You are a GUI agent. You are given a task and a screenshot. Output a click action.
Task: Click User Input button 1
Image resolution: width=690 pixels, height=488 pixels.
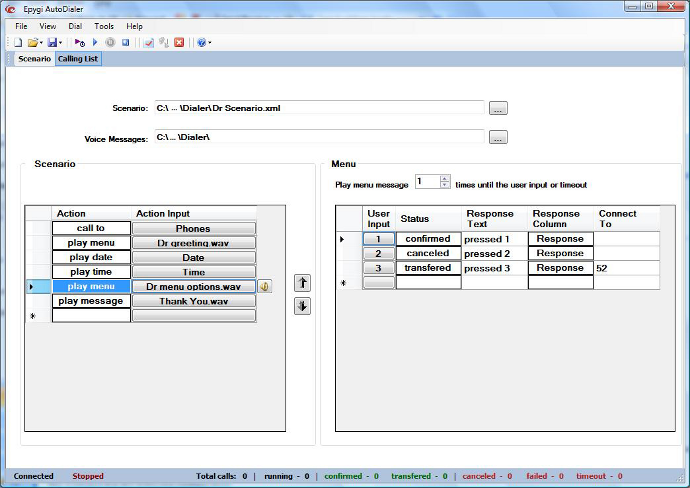pos(378,239)
